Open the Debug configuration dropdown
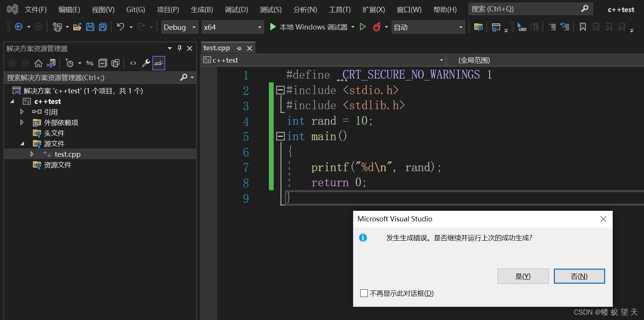 180,27
